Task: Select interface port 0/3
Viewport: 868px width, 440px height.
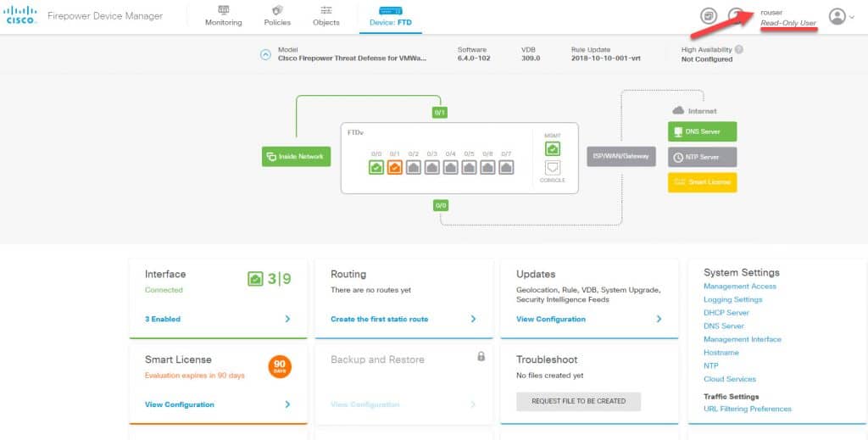Action: pyautogui.click(x=431, y=167)
